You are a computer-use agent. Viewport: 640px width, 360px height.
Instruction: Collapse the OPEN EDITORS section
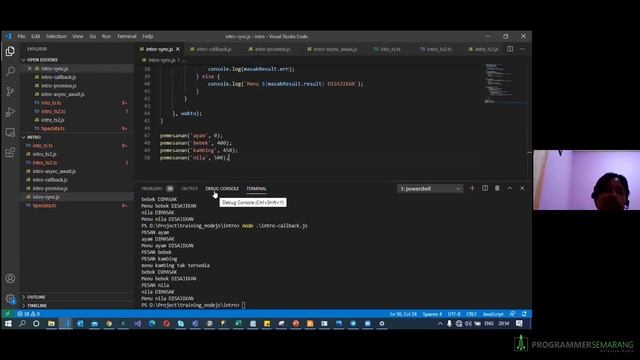click(x=42, y=60)
